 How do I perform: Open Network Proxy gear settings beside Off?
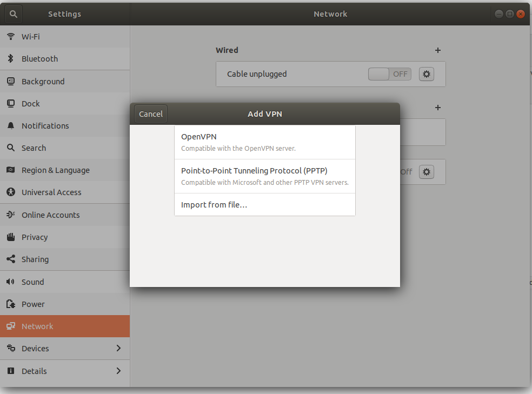pos(427,172)
